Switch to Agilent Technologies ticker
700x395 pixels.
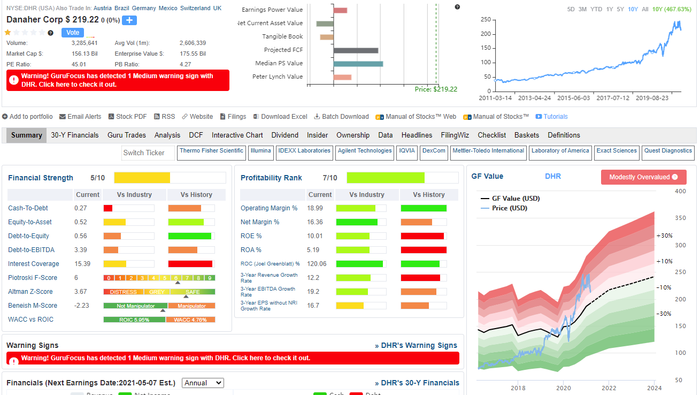point(365,153)
